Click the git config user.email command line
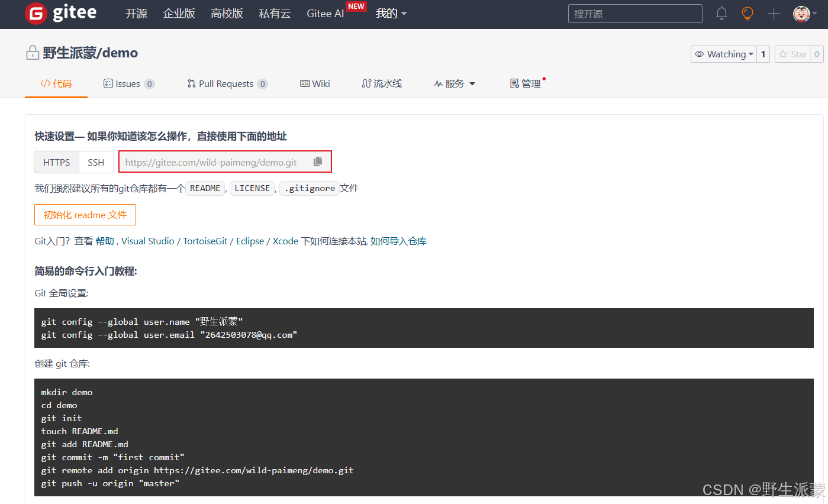 169,335
